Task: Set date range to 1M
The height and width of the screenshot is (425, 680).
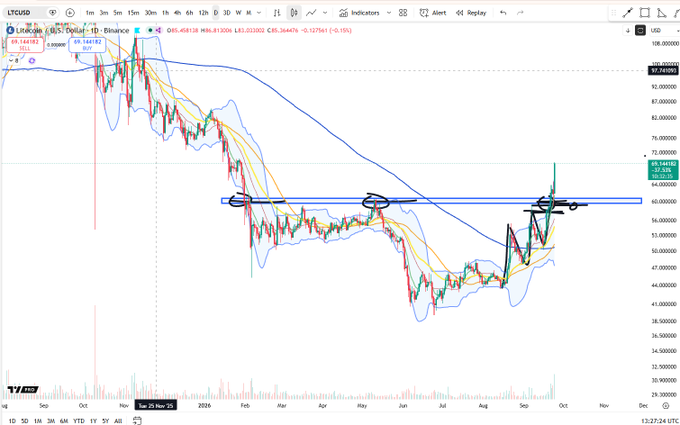Action: point(38,421)
